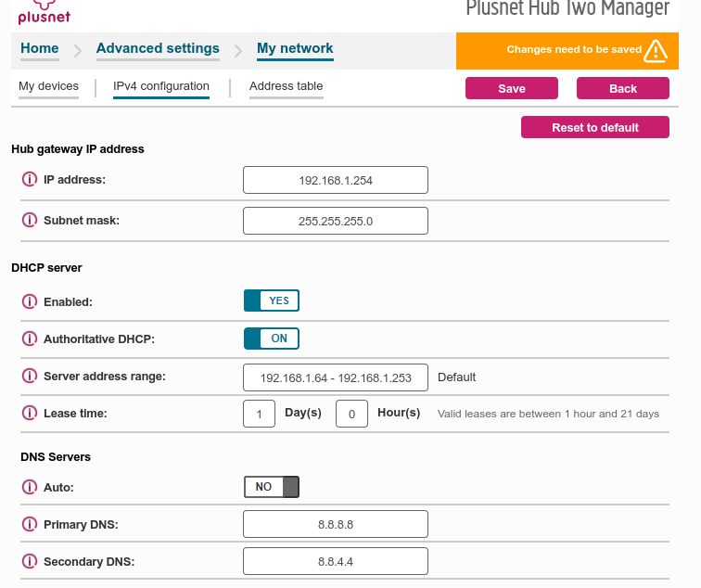Click the Primary DNS input field

click(x=335, y=524)
